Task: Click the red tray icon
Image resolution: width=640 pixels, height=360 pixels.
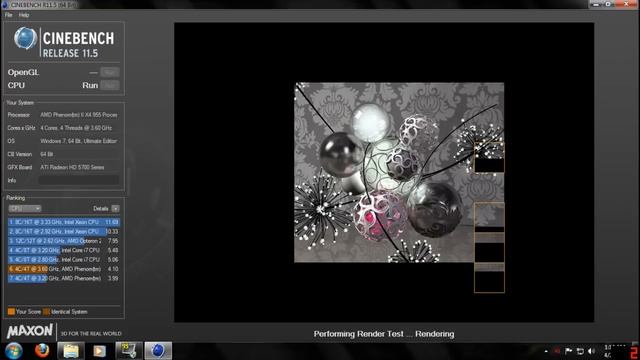Action: pyautogui.click(x=557, y=351)
